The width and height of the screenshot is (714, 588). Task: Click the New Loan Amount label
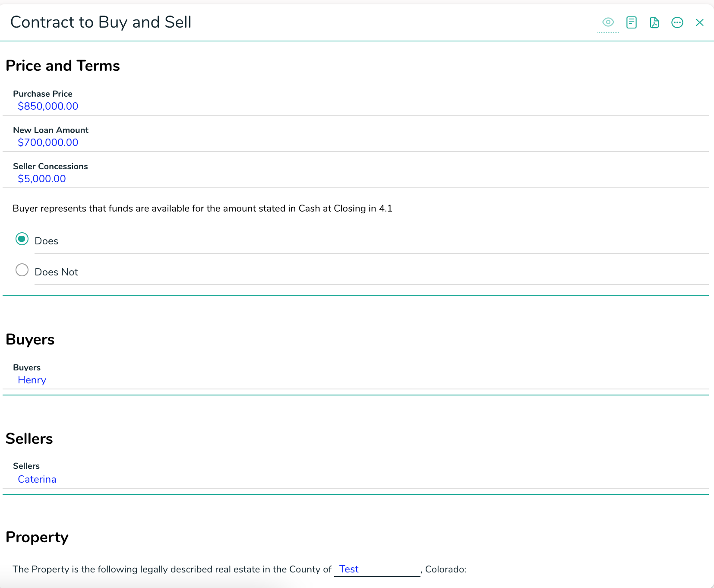51,130
